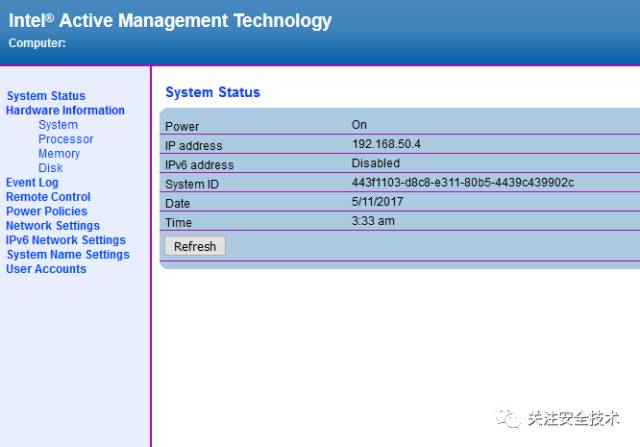Open Network Settings

[x=53, y=226]
